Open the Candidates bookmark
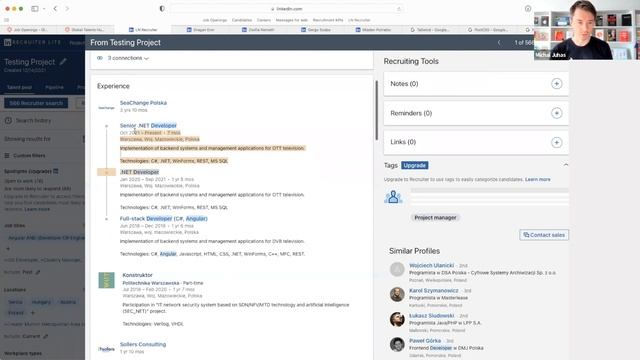 tap(242, 20)
